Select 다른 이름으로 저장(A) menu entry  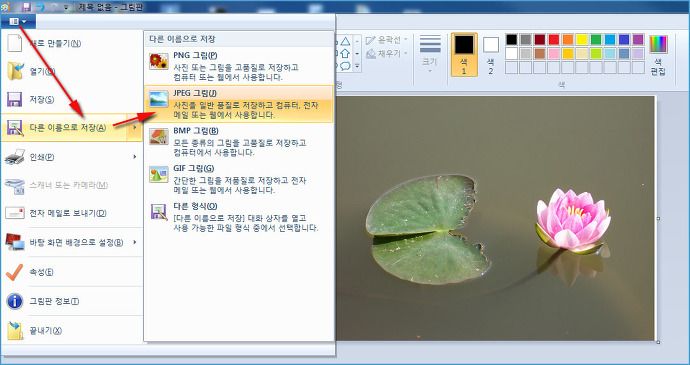(64, 128)
